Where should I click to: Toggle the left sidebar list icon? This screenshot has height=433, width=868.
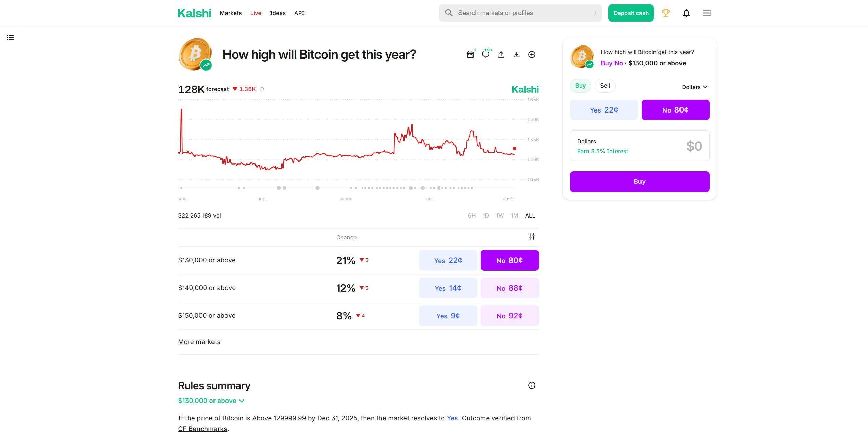tap(10, 38)
